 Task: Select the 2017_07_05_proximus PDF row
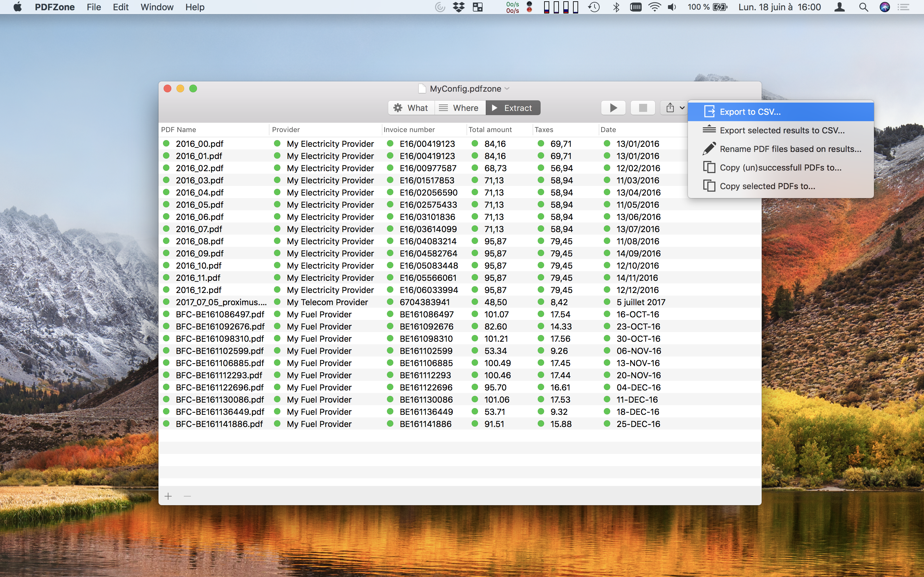click(221, 302)
